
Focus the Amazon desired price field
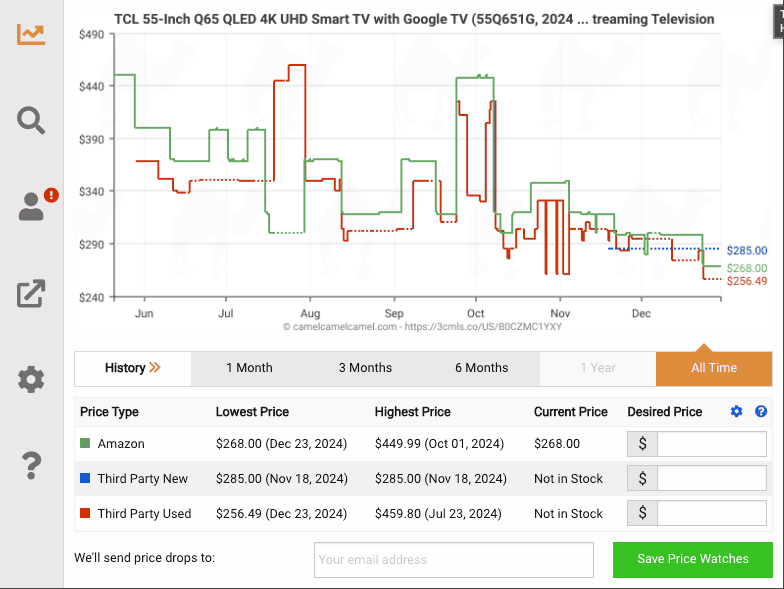pyautogui.click(x=711, y=444)
